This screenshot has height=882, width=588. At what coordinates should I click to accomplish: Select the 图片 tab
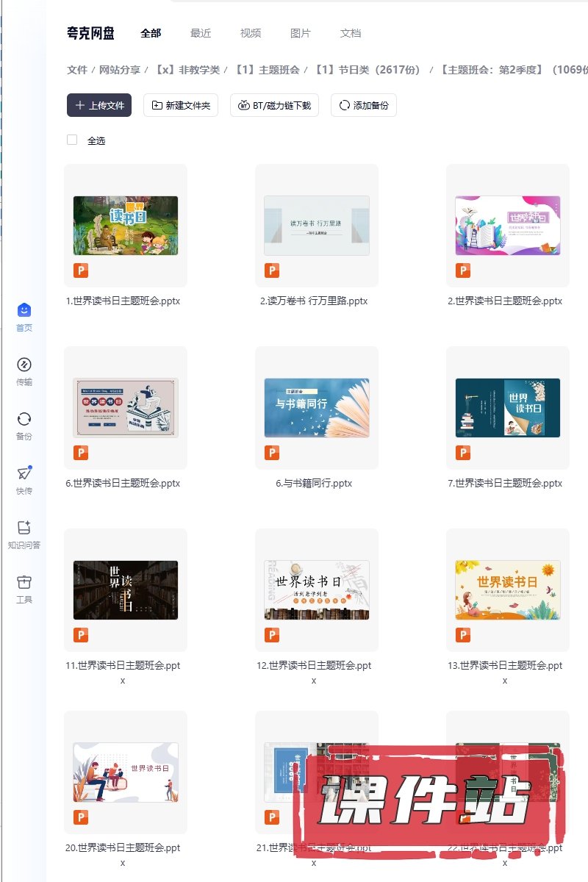pos(301,33)
